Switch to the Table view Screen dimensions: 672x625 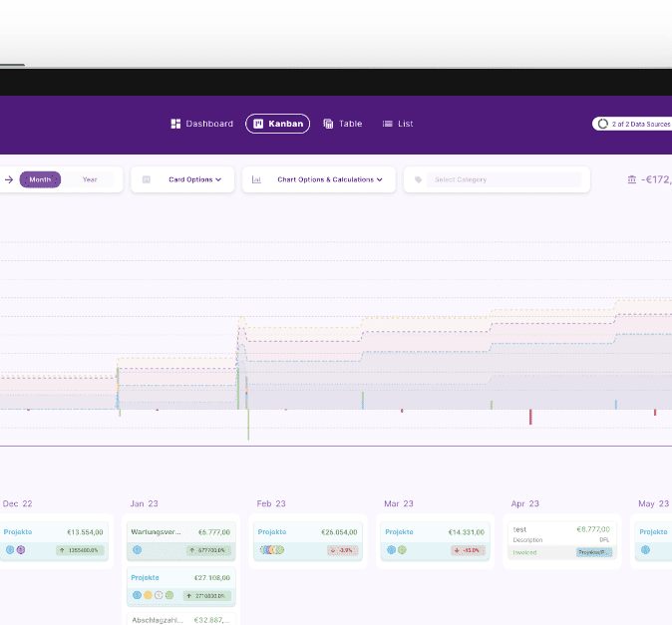tap(342, 124)
